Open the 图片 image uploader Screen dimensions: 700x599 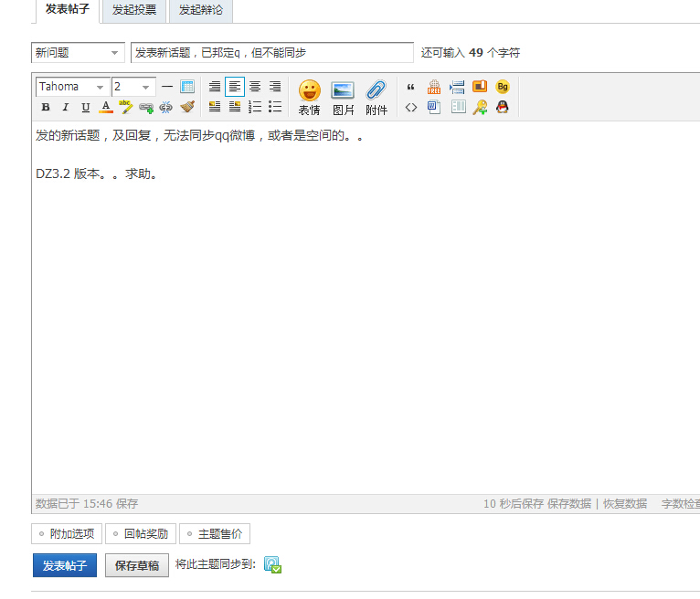point(343,98)
